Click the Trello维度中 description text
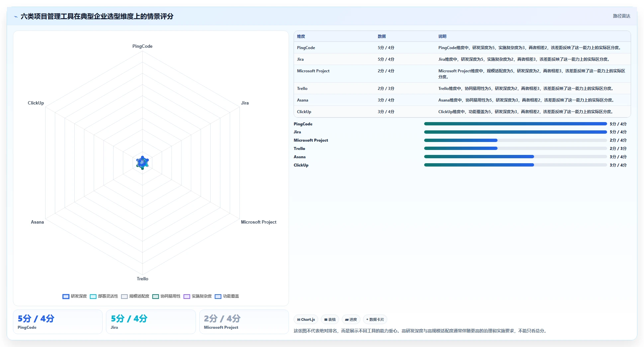Screen dimensions: 644x347 pyautogui.click(x=526, y=89)
